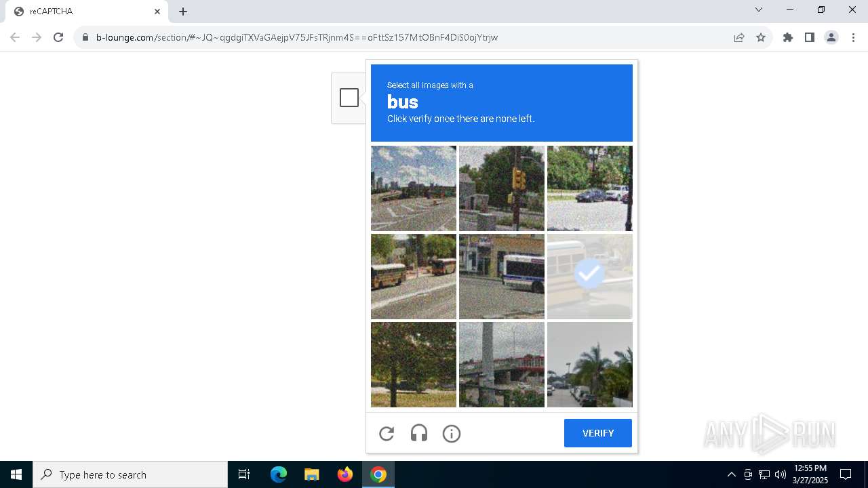Select the tile with highway and skyline
Viewport: 868px width, 488px height.
click(414, 188)
